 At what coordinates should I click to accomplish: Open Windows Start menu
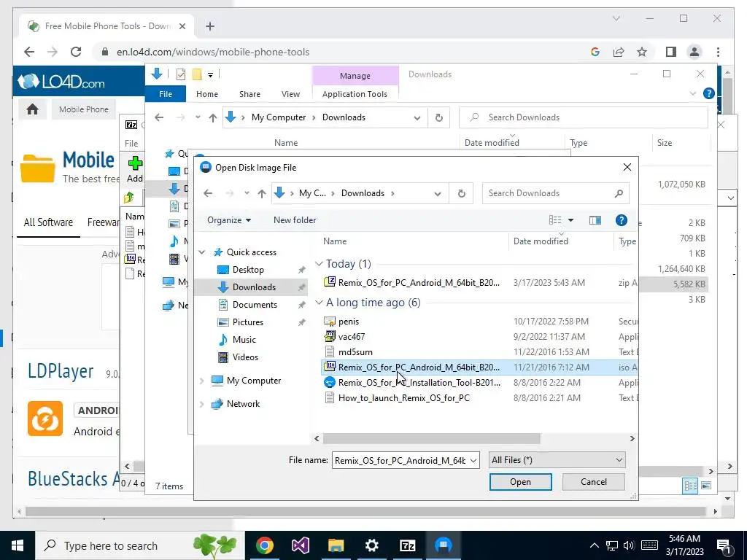tap(18, 545)
